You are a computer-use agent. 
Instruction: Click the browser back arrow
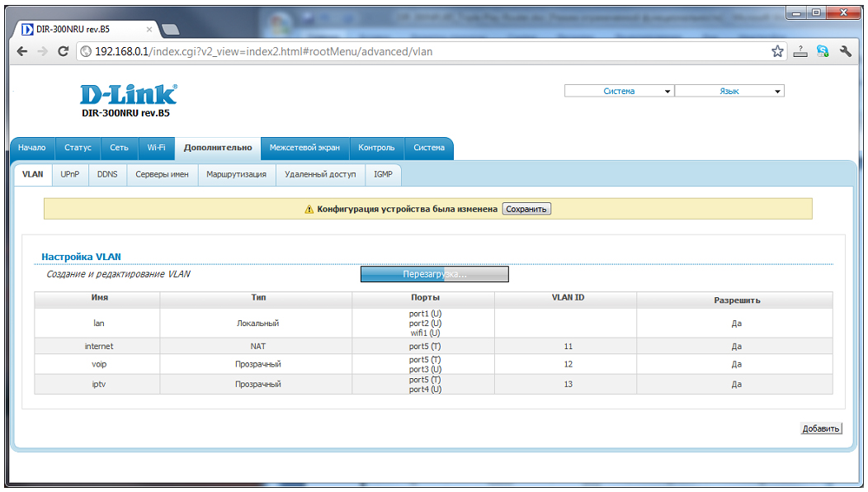click(23, 51)
